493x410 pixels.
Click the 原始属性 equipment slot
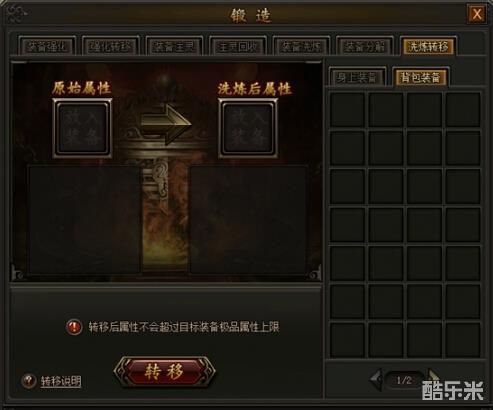(x=82, y=128)
